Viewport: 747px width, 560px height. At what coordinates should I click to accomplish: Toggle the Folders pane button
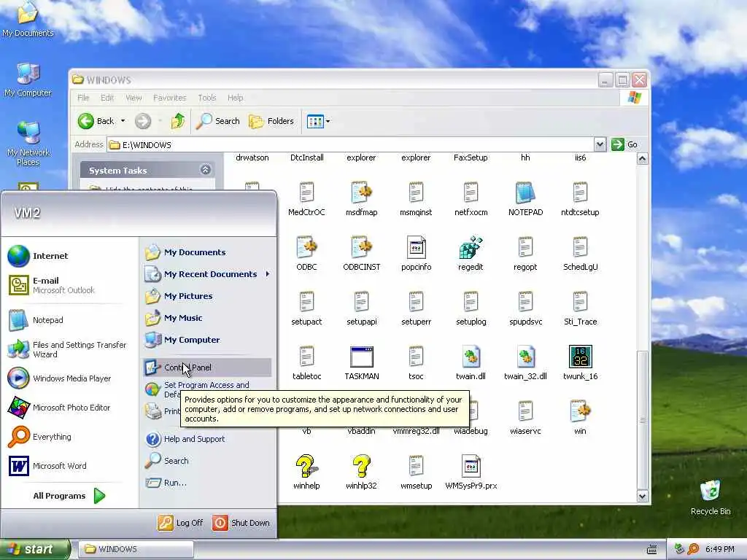271,121
